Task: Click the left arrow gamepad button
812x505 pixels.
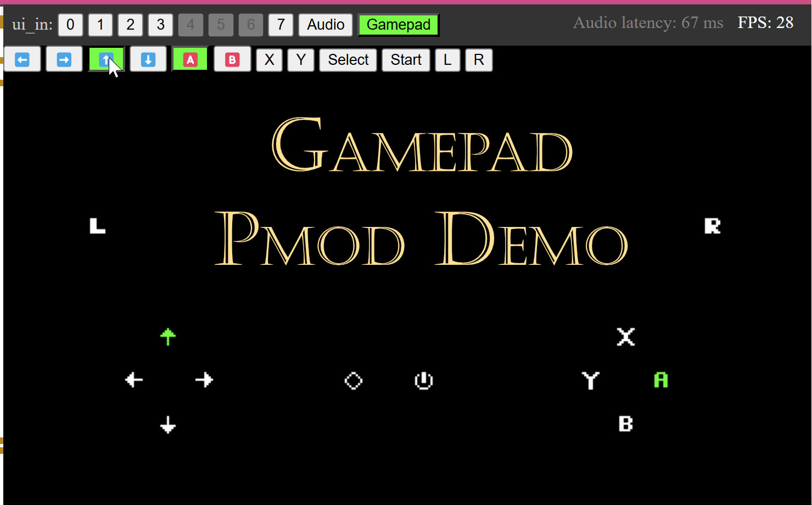Action: coord(22,59)
